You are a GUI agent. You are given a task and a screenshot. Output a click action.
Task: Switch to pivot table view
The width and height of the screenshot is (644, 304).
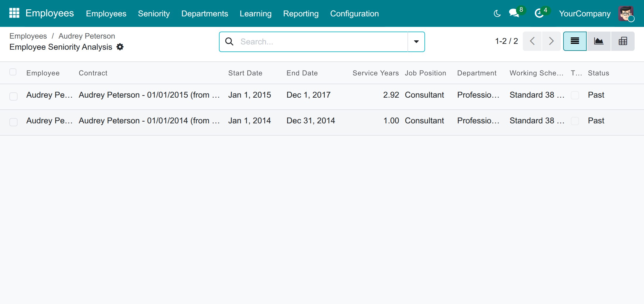pos(623,41)
